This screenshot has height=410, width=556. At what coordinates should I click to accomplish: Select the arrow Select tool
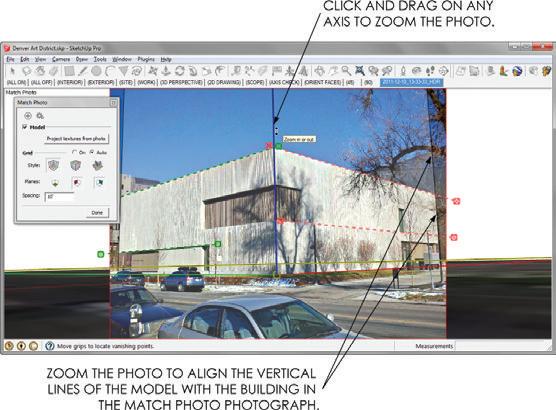click(12, 71)
